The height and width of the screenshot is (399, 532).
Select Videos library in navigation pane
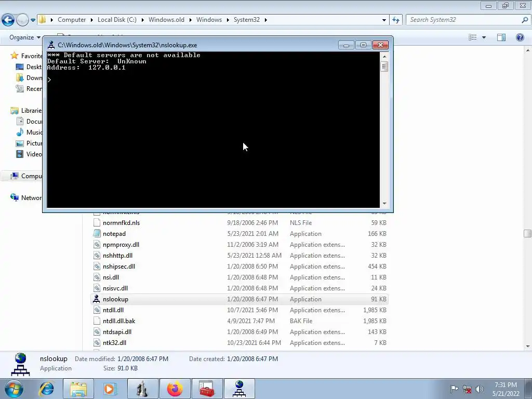pyautogui.click(x=29, y=154)
